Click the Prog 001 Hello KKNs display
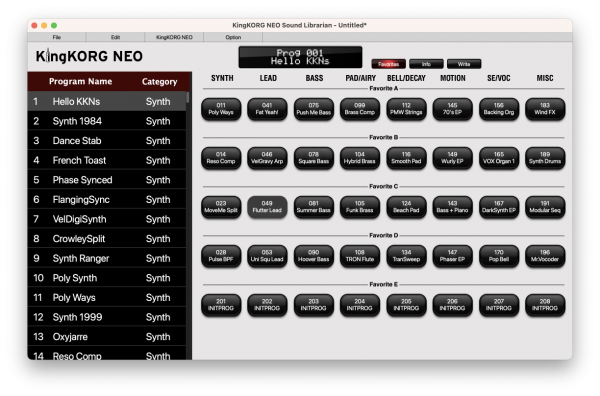 (300, 57)
